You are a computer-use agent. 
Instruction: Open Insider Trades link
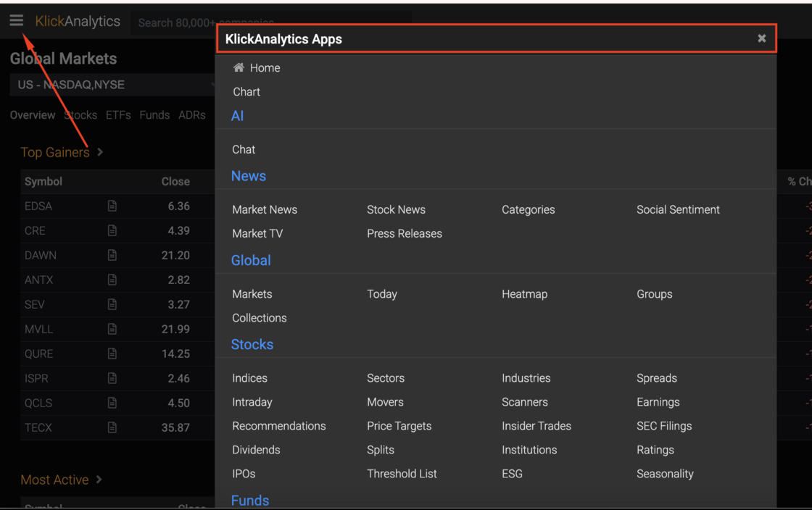pos(536,426)
